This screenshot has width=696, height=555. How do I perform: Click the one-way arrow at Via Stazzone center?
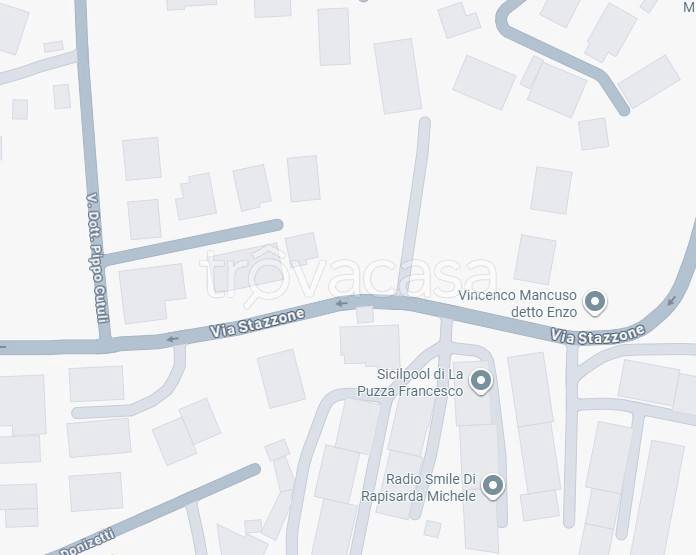[x=341, y=304]
